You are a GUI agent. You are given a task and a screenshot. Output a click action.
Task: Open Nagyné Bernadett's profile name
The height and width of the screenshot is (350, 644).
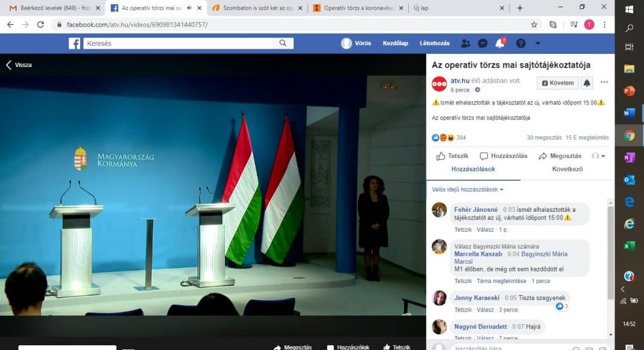pyautogui.click(x=481, y=326)
